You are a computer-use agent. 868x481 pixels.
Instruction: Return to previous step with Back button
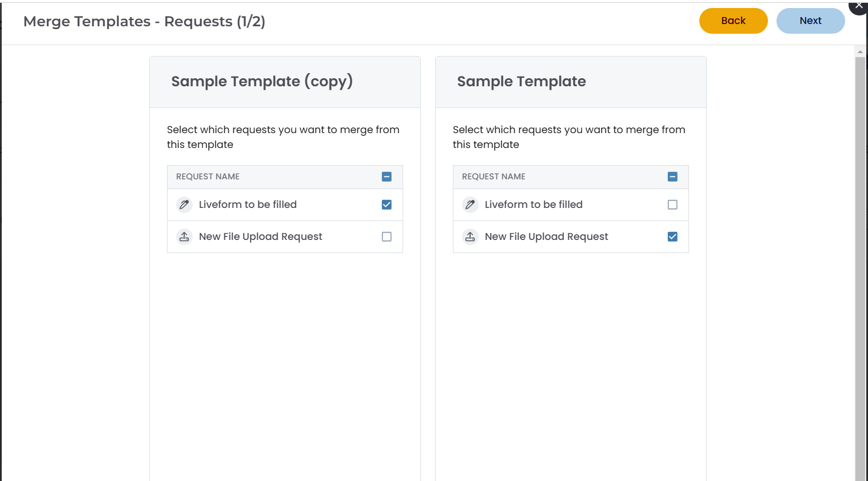point(733,21)
